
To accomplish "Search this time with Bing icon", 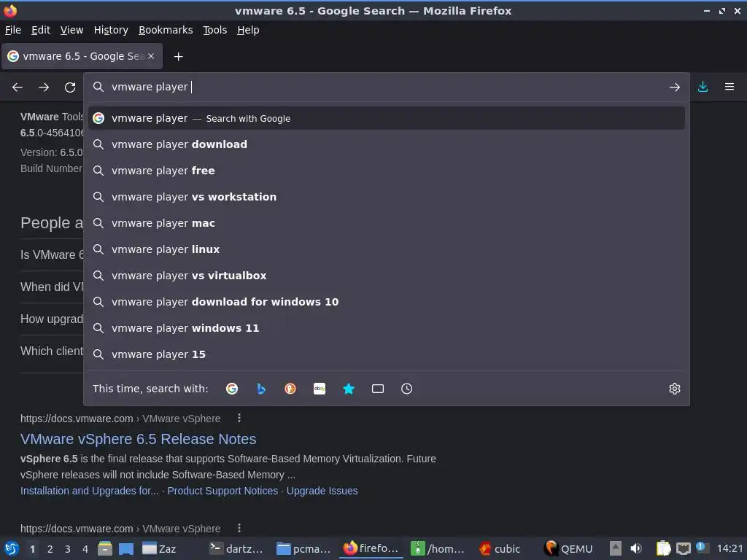I will [x=261, y=389].
